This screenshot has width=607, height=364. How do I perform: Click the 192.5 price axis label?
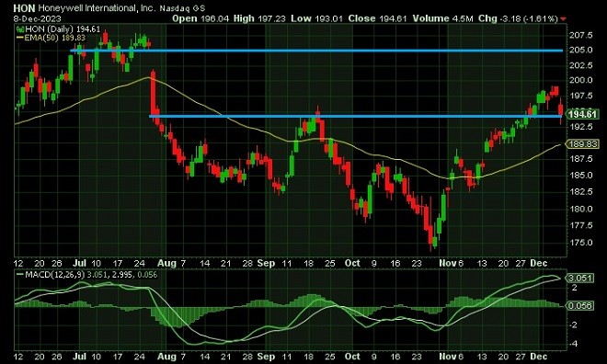[x=580, y=127]
